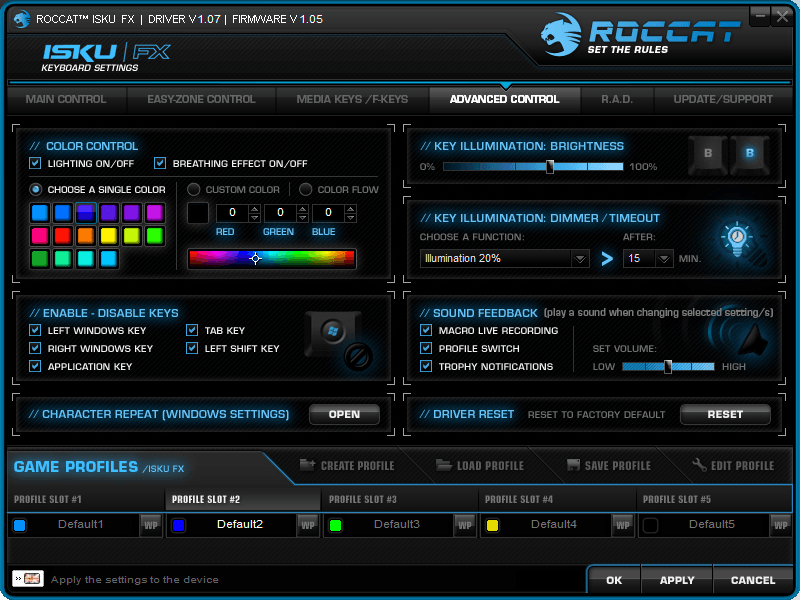Click the key illumination brightness slider
Image resolution: width=800 pixels, height=600 pixels.
(x=533, y=166)
